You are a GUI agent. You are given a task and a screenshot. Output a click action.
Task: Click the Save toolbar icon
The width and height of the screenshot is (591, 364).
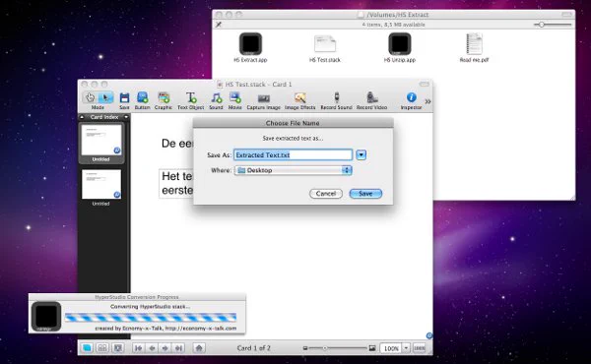pyautogui.click(x=124, y=97)
